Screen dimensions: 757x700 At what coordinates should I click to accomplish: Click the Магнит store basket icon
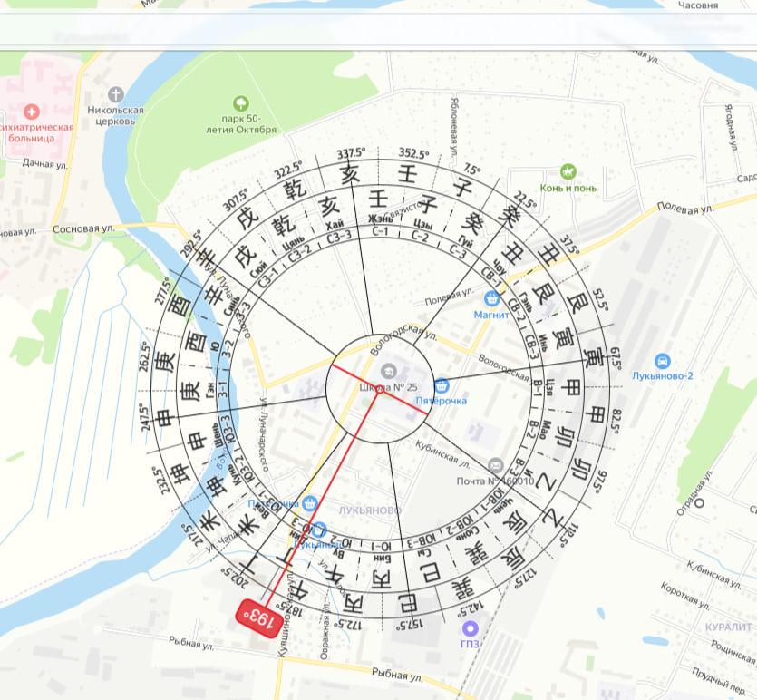492,299
